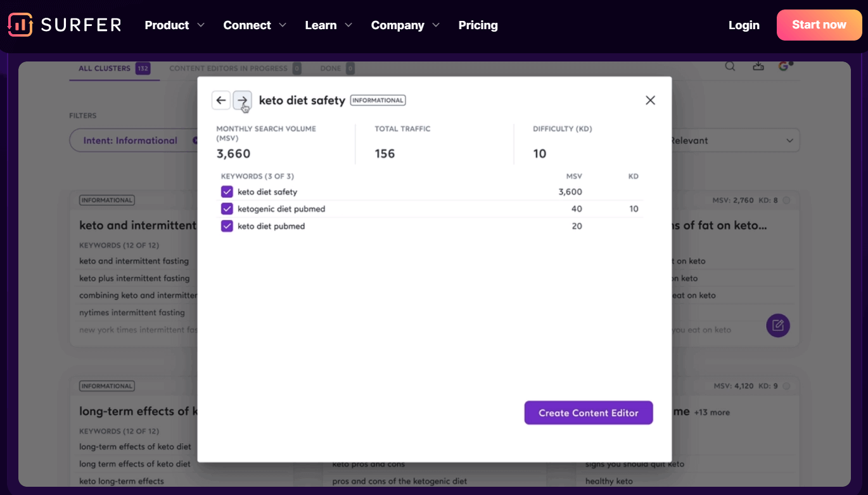Open the Pricing page
Image resolution: width=868 pixels, height=495 pixels.
pyautogui.click(x=478, y=25)
